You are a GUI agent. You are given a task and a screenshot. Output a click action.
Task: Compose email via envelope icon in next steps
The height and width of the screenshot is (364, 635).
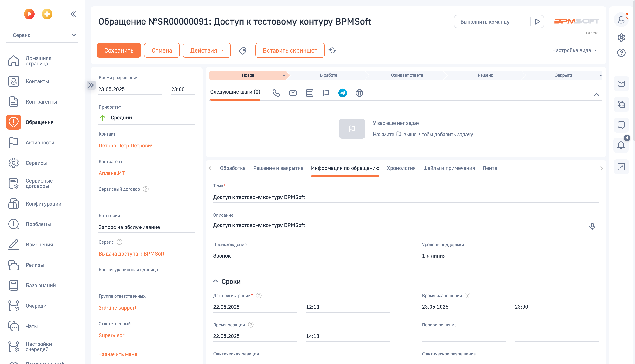(293, 93)
